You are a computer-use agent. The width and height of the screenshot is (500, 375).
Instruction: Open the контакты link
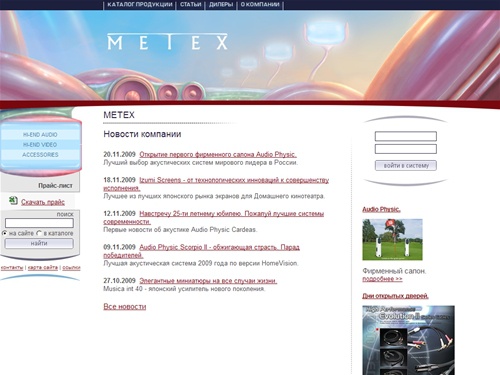12,268
